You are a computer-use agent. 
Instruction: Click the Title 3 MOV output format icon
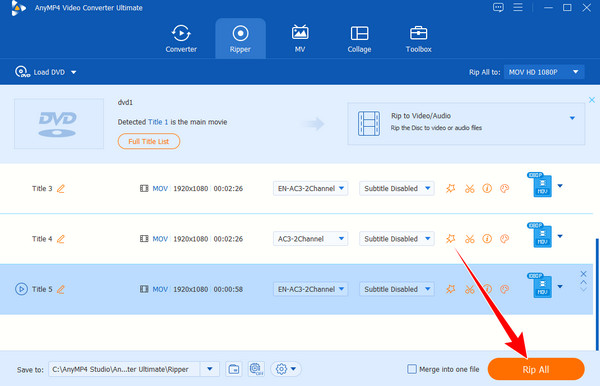[540, 185]
